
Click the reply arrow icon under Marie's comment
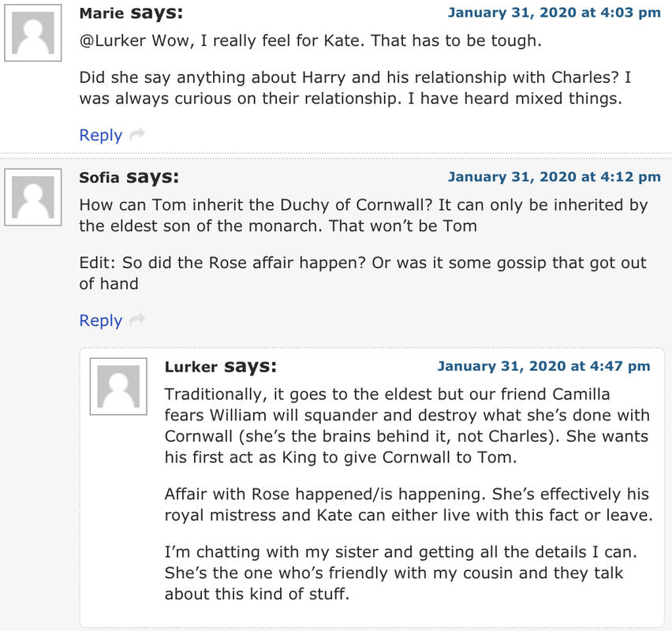tap(137, 135)
